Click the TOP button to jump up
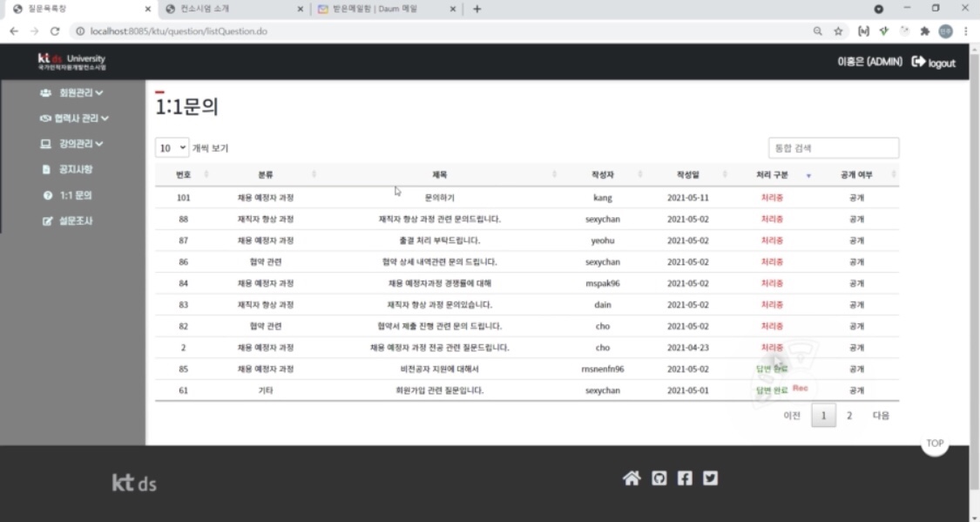Viewport: 980px width, 522px height. [935, 444]
